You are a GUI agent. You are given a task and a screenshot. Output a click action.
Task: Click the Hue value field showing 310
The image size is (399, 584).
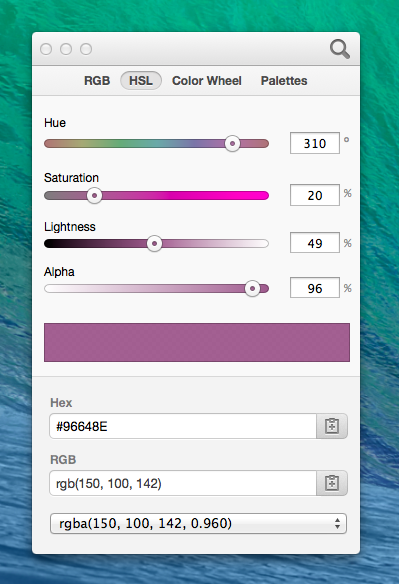coord(315,143)
